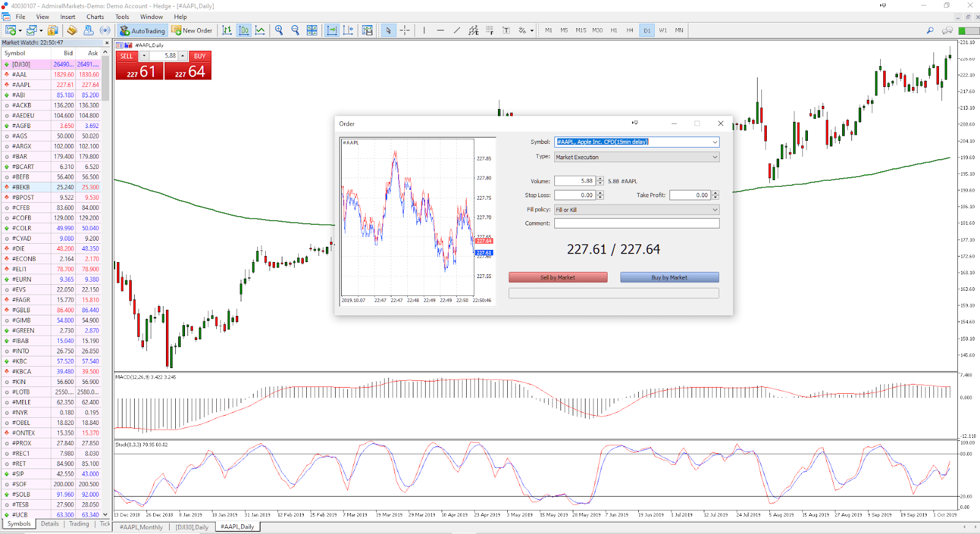Select the trendline drawing tool

457,30
